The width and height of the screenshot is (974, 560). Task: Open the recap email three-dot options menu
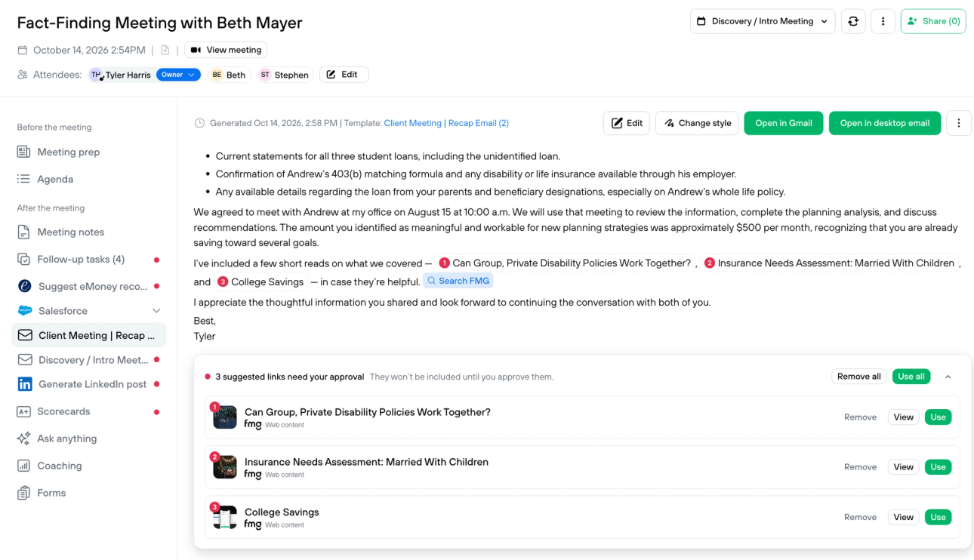click(959, 123)
